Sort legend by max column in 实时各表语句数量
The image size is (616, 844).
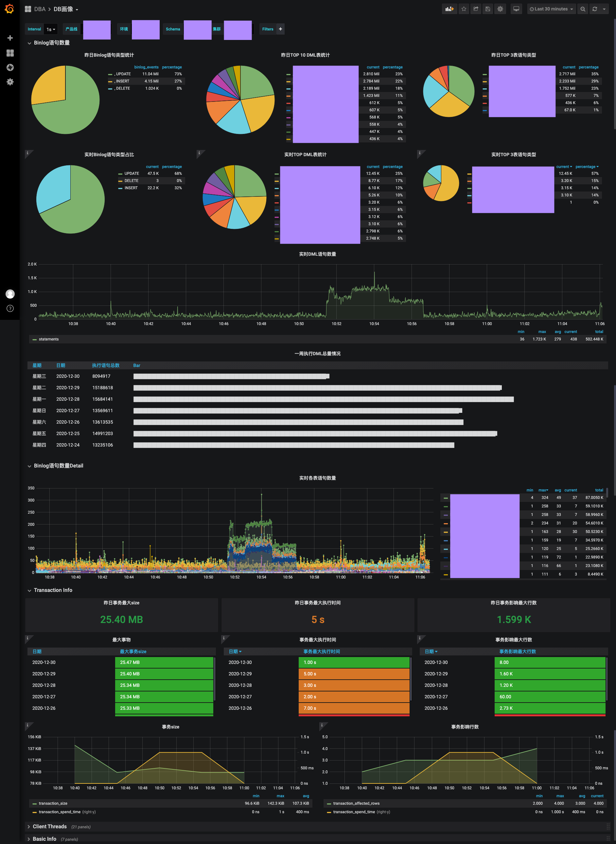[543, 490]
